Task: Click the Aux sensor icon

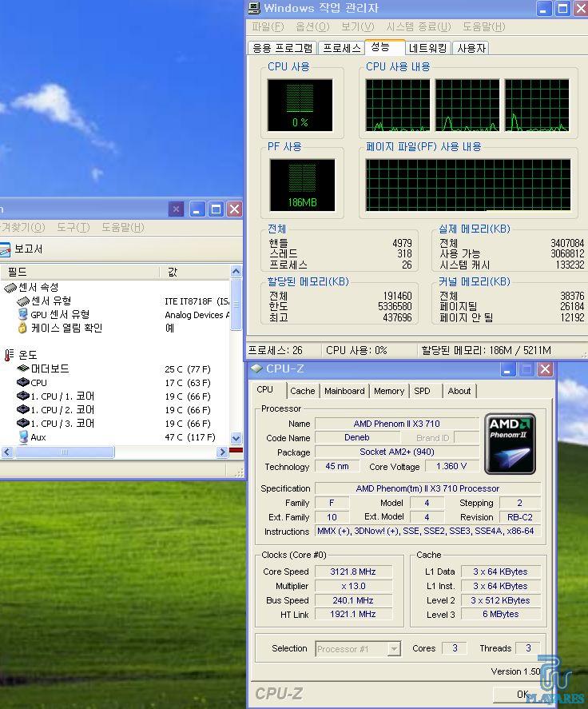Action: pos(23,436)
